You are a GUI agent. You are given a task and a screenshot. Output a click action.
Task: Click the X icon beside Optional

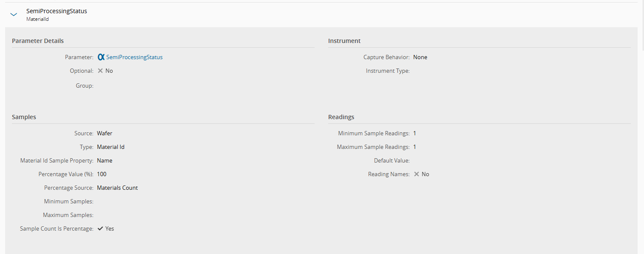point(100,71)
